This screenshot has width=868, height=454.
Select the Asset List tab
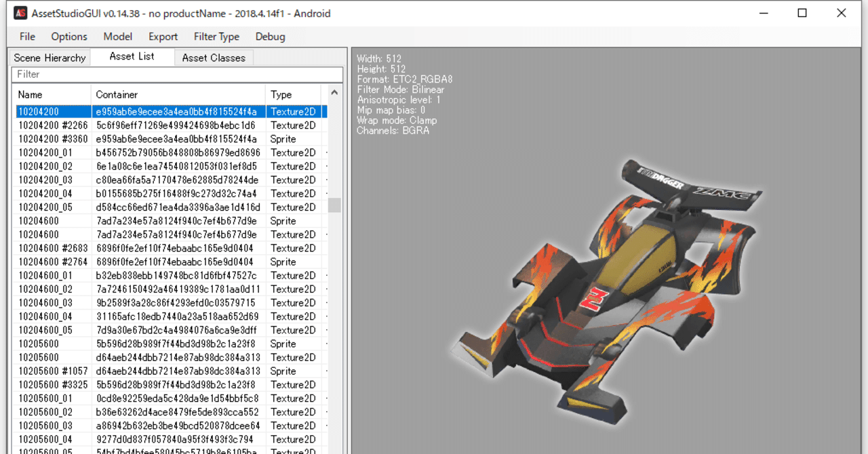coord(132,56)
